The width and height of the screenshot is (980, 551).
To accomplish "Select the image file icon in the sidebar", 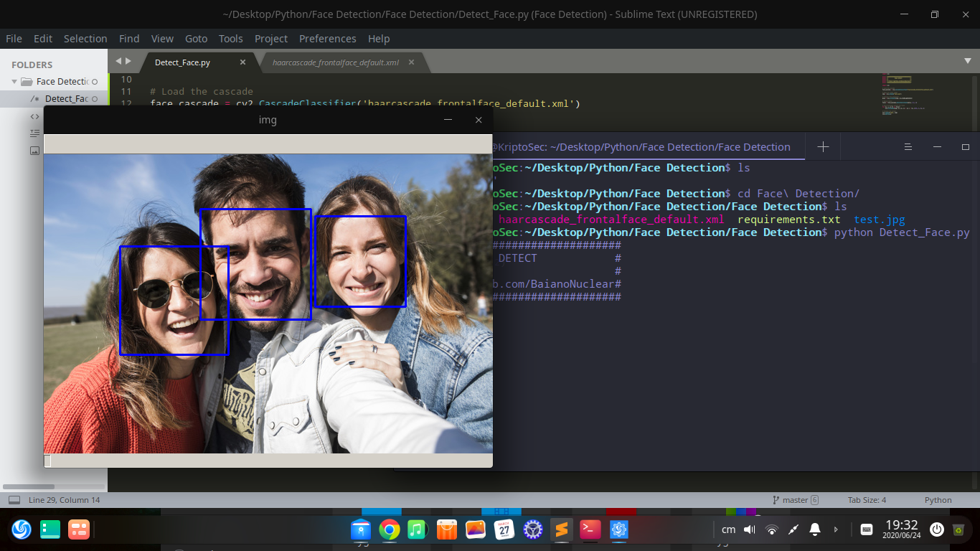I will point(34,151).
